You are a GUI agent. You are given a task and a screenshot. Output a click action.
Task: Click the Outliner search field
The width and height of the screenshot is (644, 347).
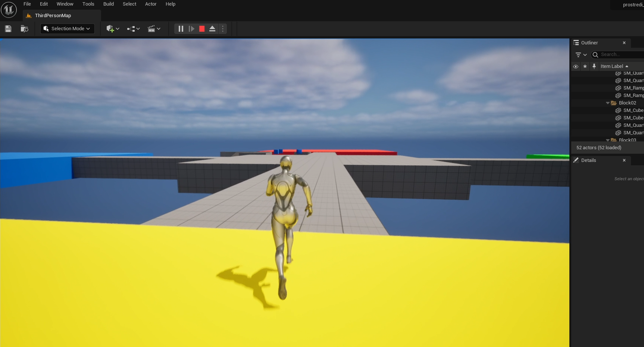coord(619,54)
